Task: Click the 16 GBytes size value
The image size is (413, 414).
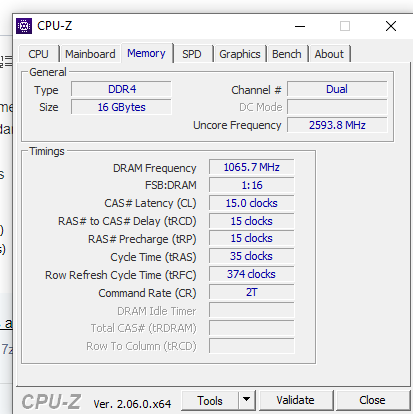Action: [x=122, y=107]
